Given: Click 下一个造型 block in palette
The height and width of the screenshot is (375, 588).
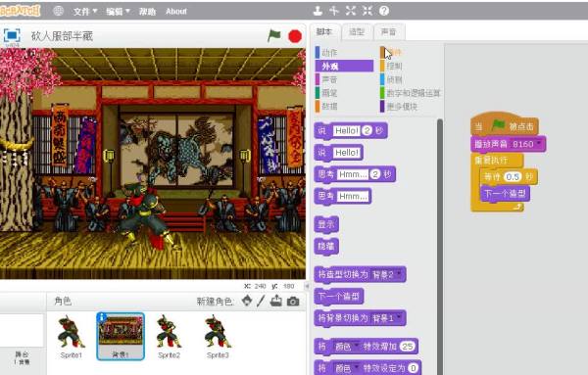Looking at the screenshot, I should [x=339, y=297].
